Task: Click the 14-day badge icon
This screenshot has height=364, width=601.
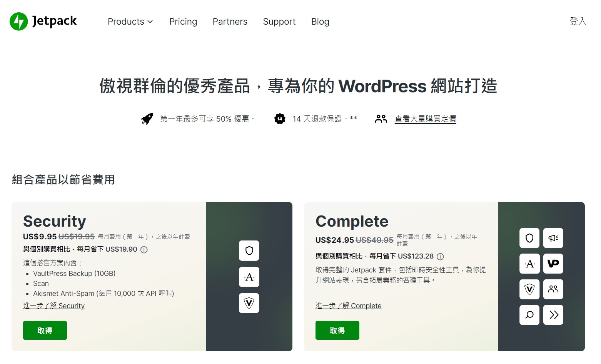Action: click(x=279, y=119)
